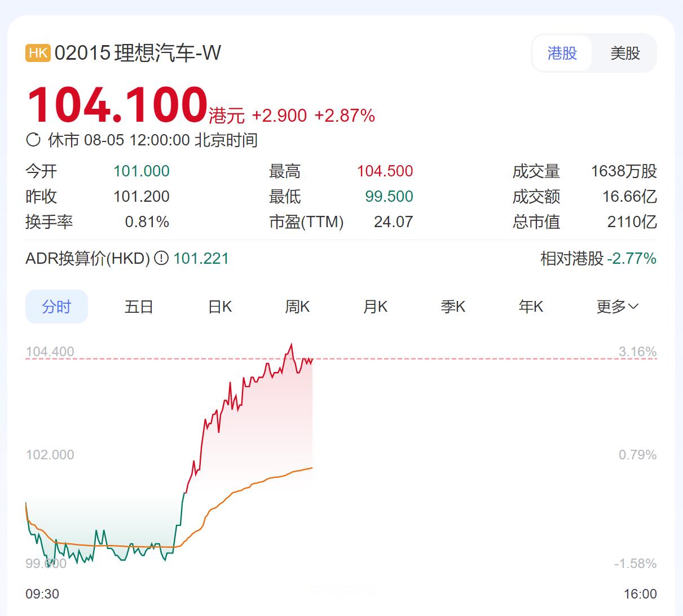
Task: Click the price change +2.900
Action: 279,116
